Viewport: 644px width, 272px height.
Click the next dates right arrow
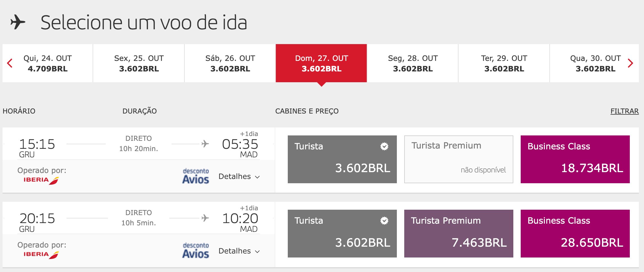[x=630, y=63]
